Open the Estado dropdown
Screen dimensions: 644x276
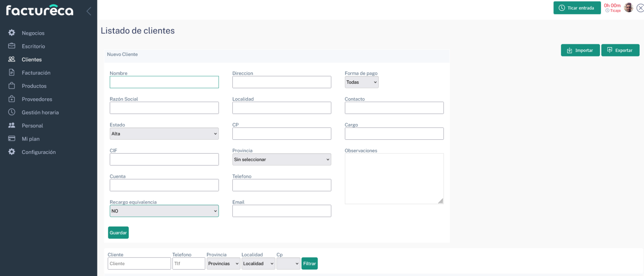(x=164, y=134)
